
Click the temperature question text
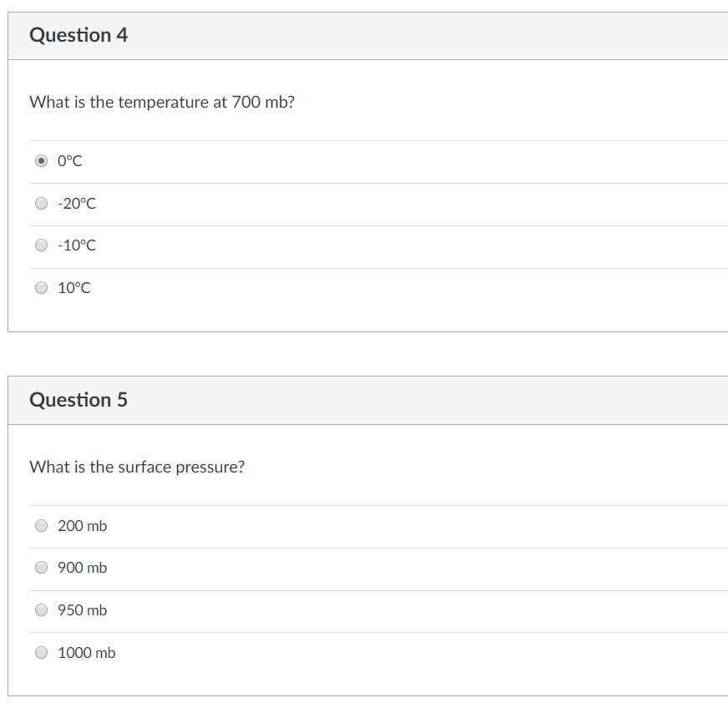pyautogui.click(x=162, y=102)
